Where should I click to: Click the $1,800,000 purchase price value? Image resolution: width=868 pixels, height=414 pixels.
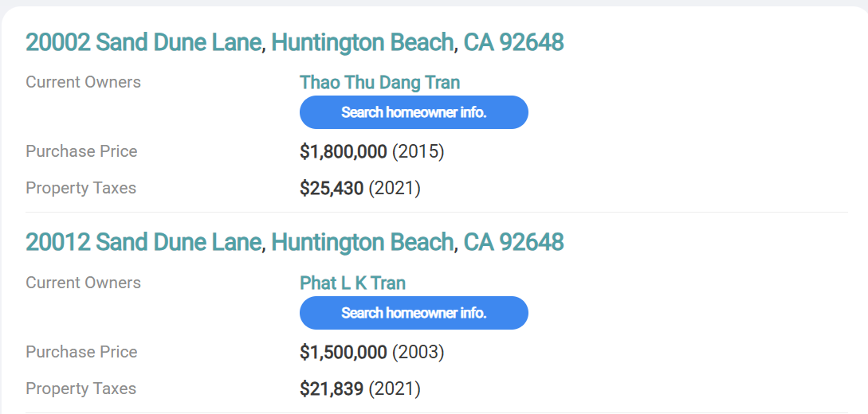[344, 151]
